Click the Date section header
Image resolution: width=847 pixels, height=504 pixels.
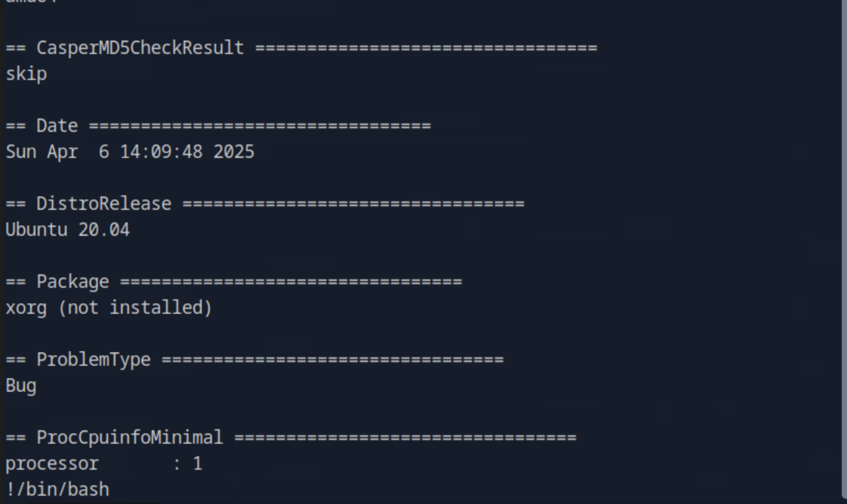coord(57,126)
